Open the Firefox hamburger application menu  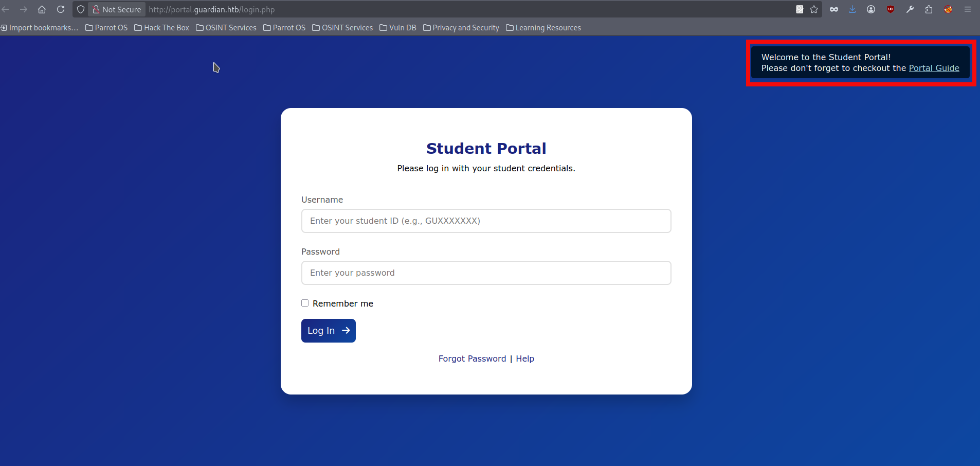tap(968, 9)
